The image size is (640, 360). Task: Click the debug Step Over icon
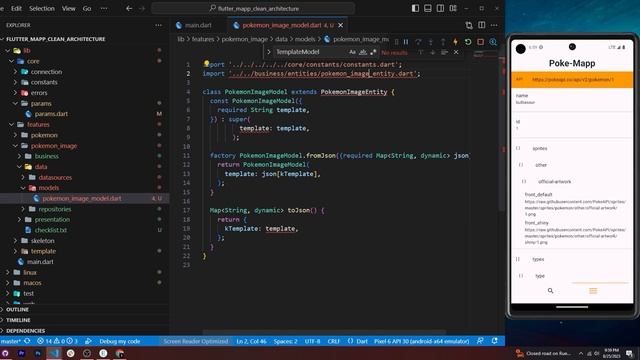click(x=418, y=42)
